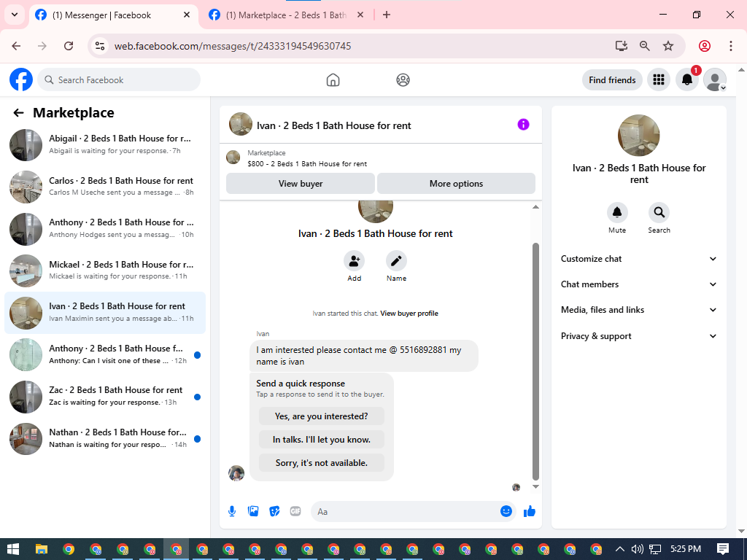The width and height of the screenshot is (747, 560).
Task: Click the Name pencil edit icon
Action: click(396, 261)
